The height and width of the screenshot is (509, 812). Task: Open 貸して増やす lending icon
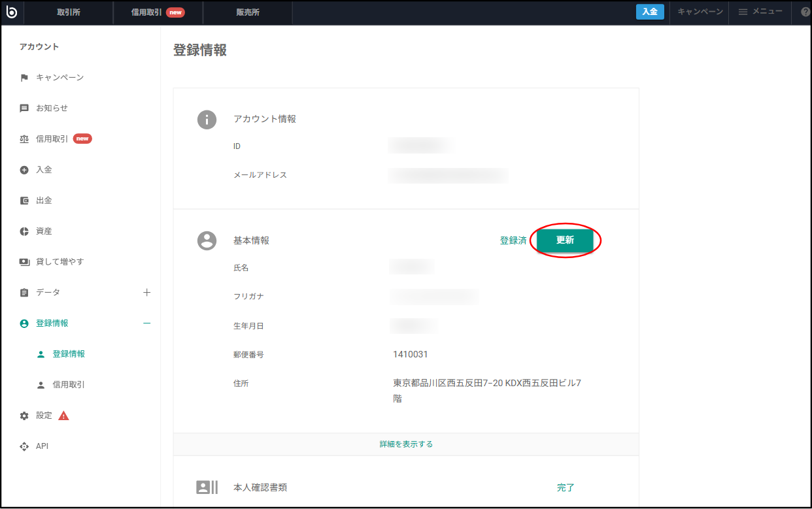24,261
